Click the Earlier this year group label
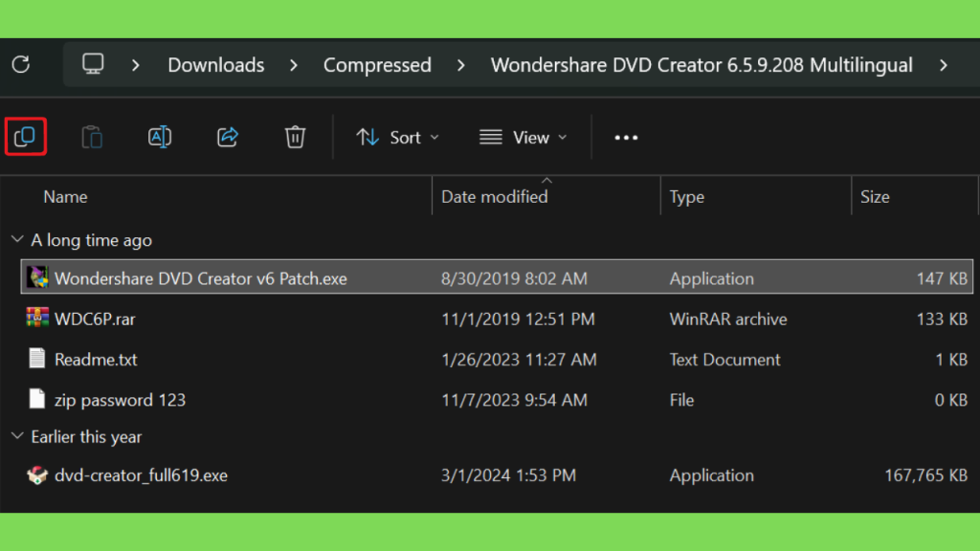The height and width of the screenshot is (551, 980). coord(86,436)
